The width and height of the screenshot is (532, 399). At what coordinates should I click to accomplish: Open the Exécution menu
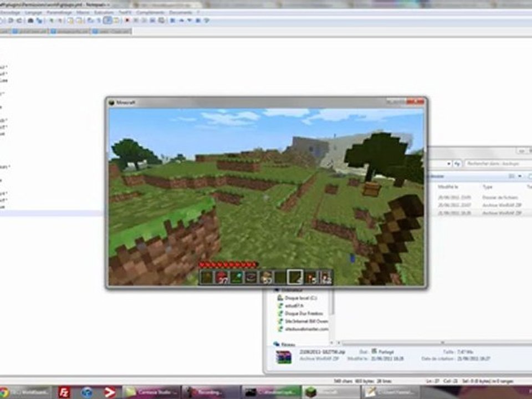click(104, 13)
